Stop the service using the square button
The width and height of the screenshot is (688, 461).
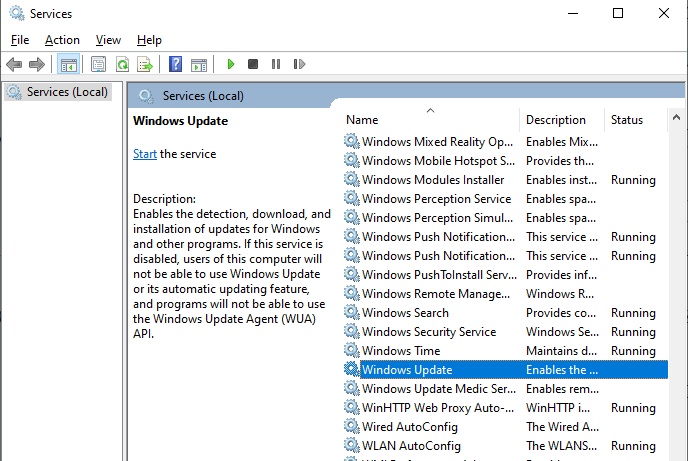[253, 64]
